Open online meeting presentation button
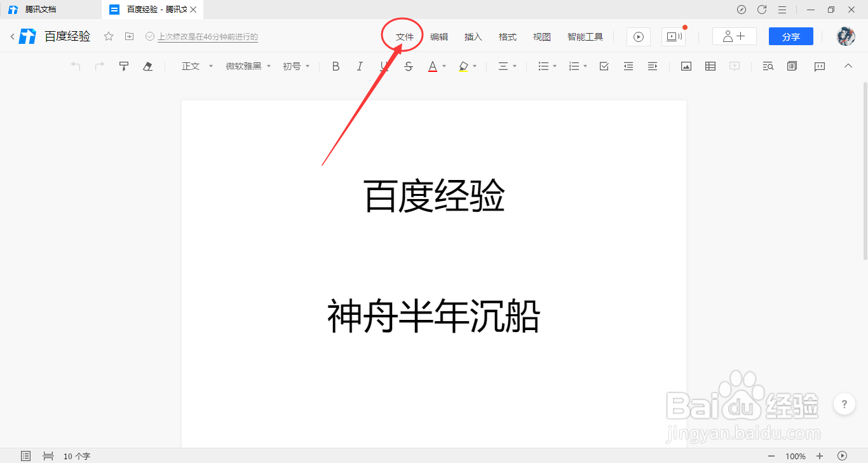868x463 pixels. coord(674,37)
